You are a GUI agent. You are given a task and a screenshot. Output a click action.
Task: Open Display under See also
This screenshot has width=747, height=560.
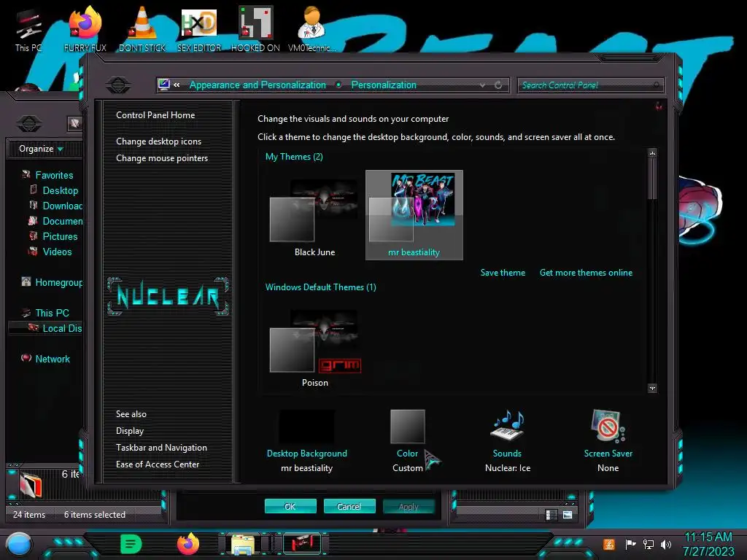pos(130,430)
